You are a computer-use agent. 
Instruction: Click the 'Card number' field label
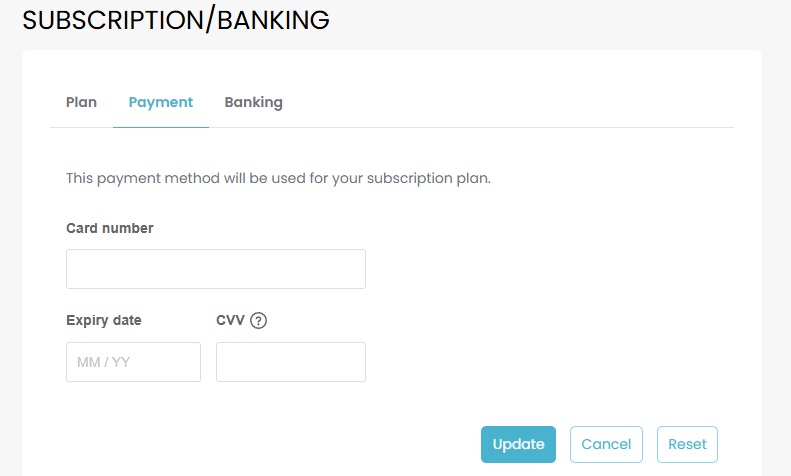pos(110,228)
